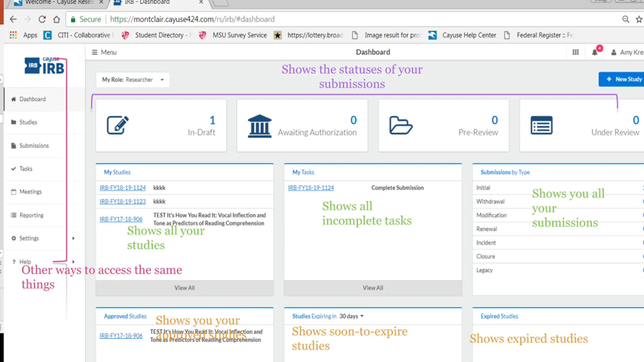Viewport: 644px width, 362px height.
Task: Click the Expired Studies header
Action: 499,316
